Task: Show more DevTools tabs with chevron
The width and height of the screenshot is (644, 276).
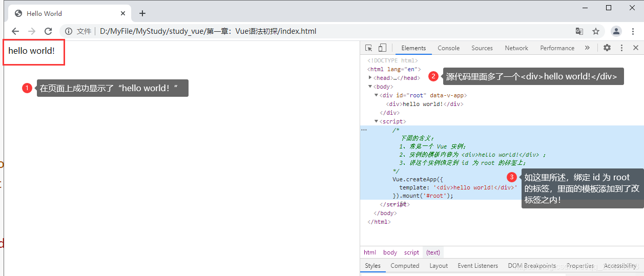Action: click(x=587, y=48)
